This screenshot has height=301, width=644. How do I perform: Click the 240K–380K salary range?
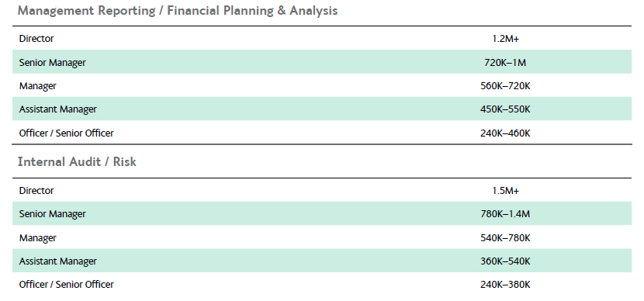point(505,284)
